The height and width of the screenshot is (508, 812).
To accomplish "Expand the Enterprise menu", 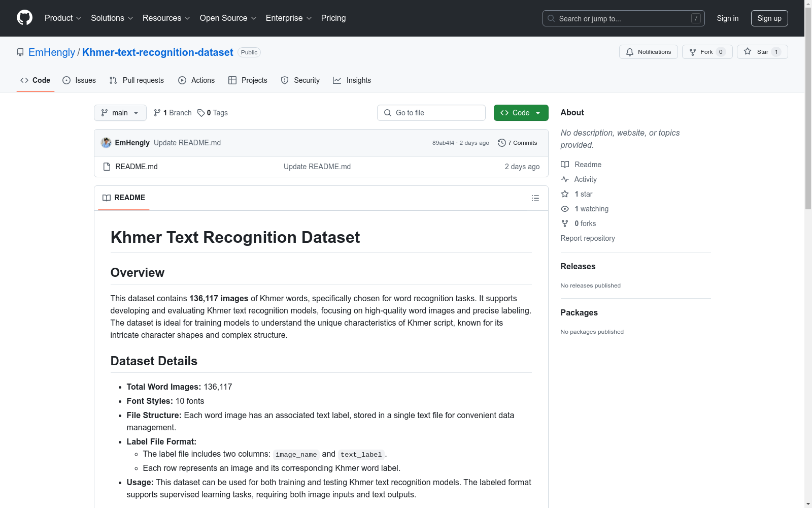I will (x=289, y=18).
